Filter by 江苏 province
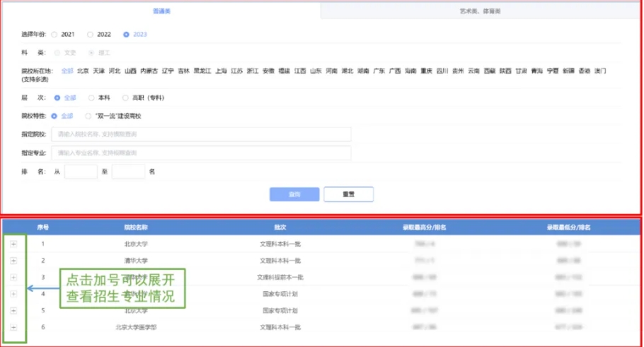The width and height of the screenshot is (644, 347). click(236, 71)
